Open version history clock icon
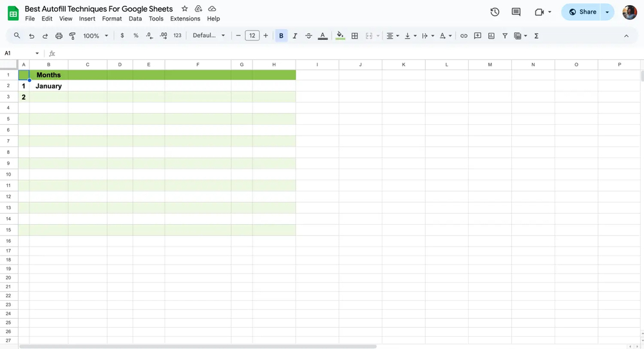 click(495, 12)
